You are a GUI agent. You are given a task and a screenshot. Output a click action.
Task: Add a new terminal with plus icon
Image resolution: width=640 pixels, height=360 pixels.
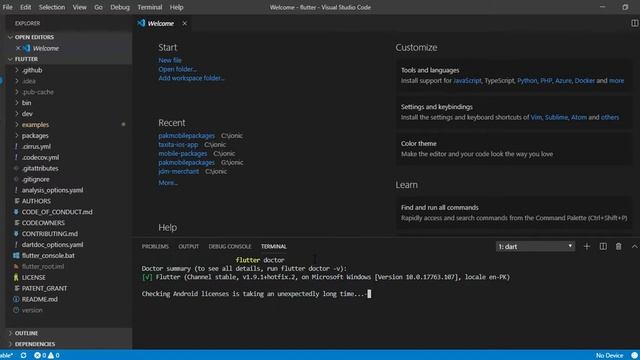pos(587,247)
